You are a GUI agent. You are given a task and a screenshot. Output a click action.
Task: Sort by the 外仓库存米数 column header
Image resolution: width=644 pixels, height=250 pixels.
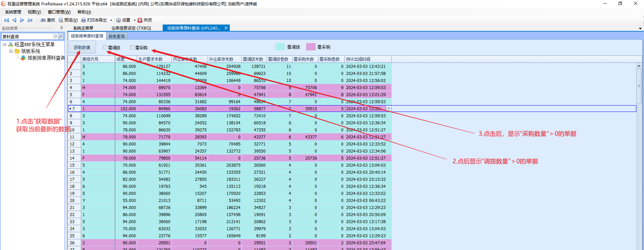tap(225, 59)
